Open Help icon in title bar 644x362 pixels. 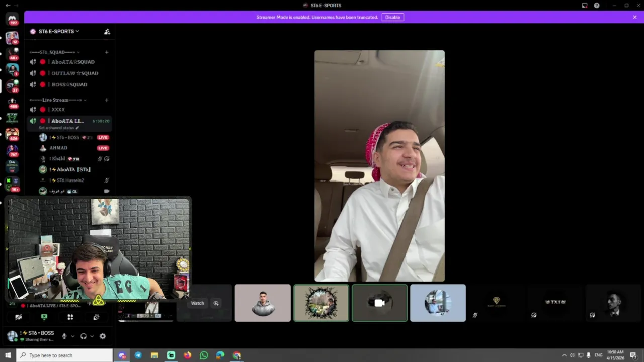[597, 5]
